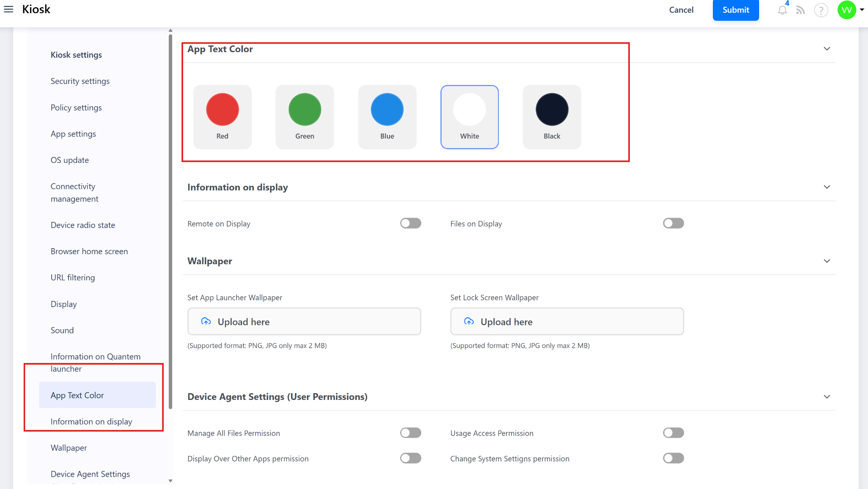This screenshot has height=489, width=868.
Task: Click the RSS feed icon
Action: point(800,10)
